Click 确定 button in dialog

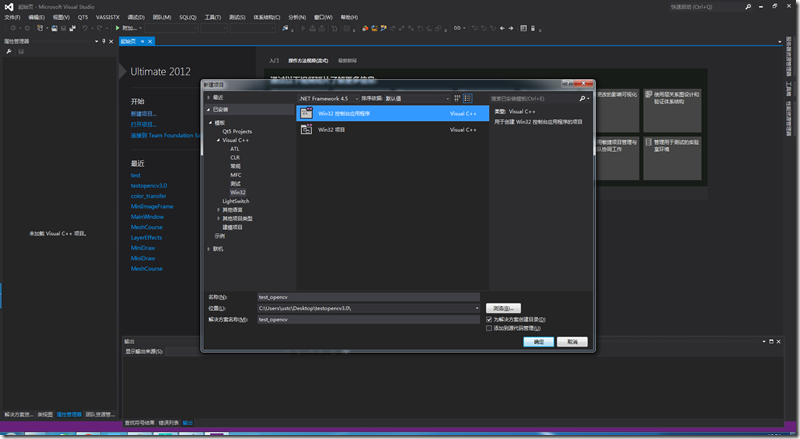coord(539,342)
